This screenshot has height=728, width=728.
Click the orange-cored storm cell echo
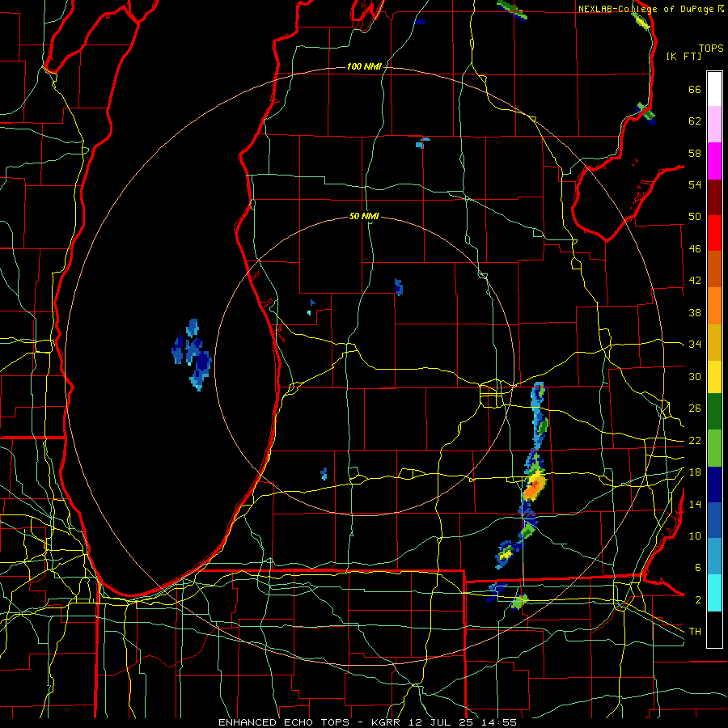[x=535, y=485]
